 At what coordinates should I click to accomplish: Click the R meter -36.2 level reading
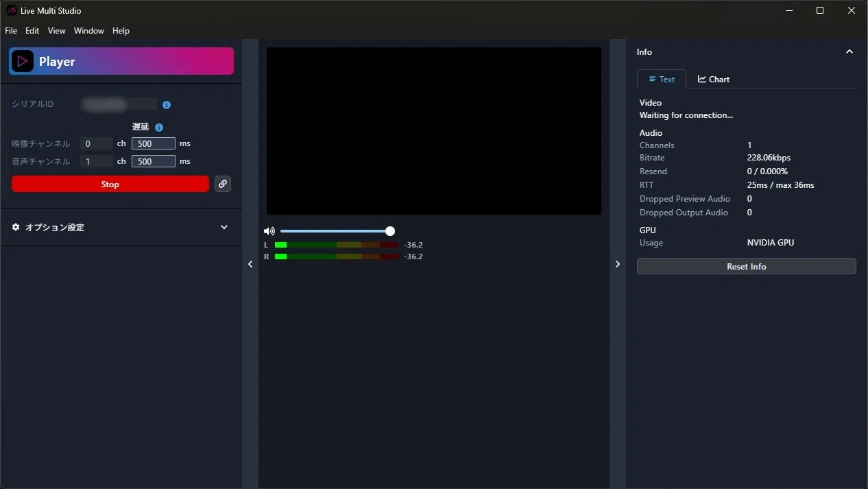(x=413, y=257)
